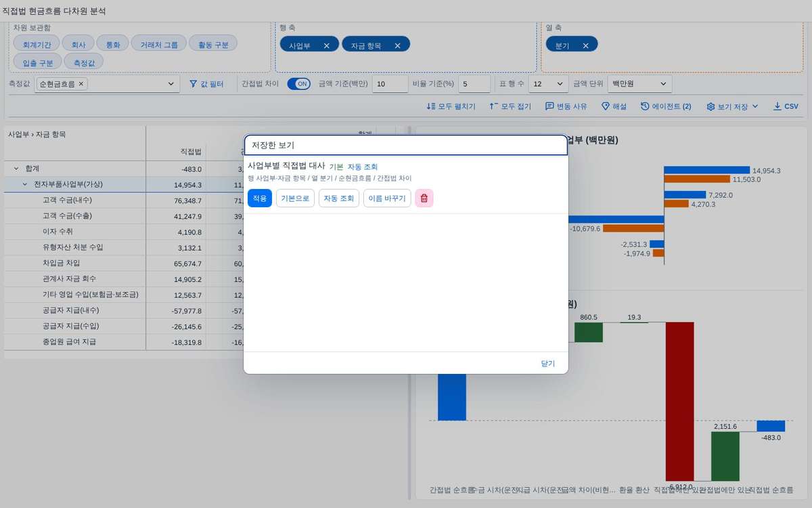Open 값 필터 funnel filter
This screenshot has width=812, height=508.
206,84
